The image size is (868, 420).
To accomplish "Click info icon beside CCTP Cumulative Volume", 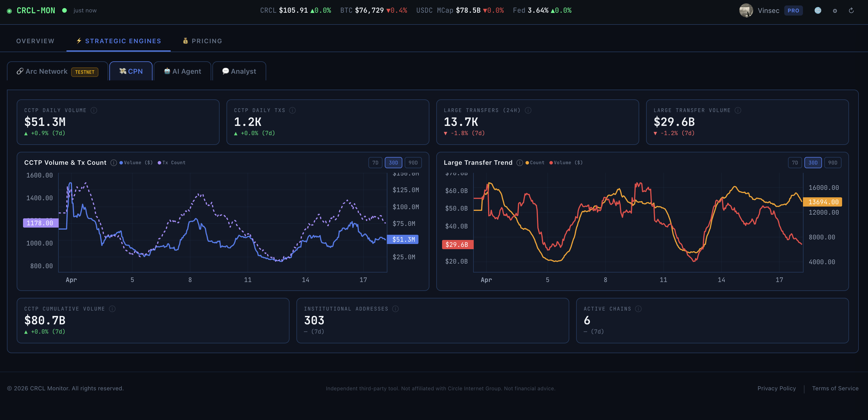I will click(x=113, y=309).
